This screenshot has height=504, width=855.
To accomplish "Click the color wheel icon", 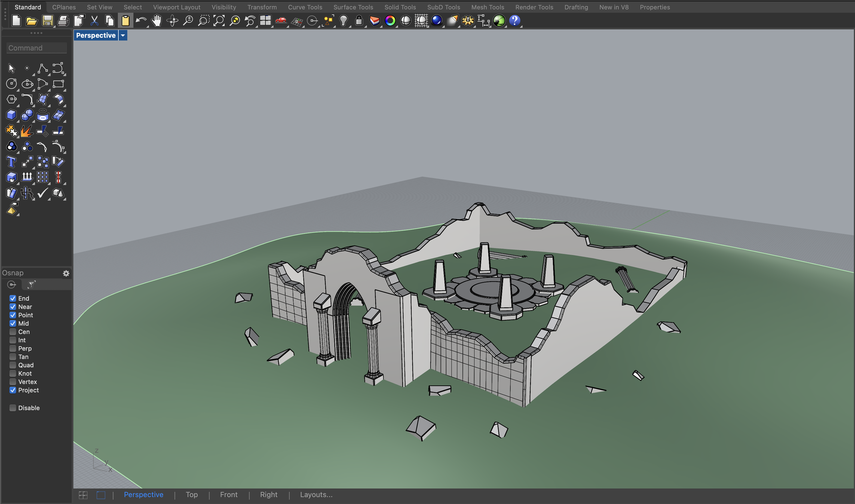I will 390,21.
